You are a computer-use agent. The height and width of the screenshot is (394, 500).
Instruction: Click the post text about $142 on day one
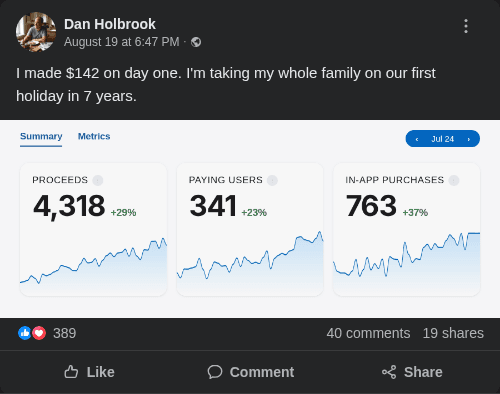coord(226,85)
